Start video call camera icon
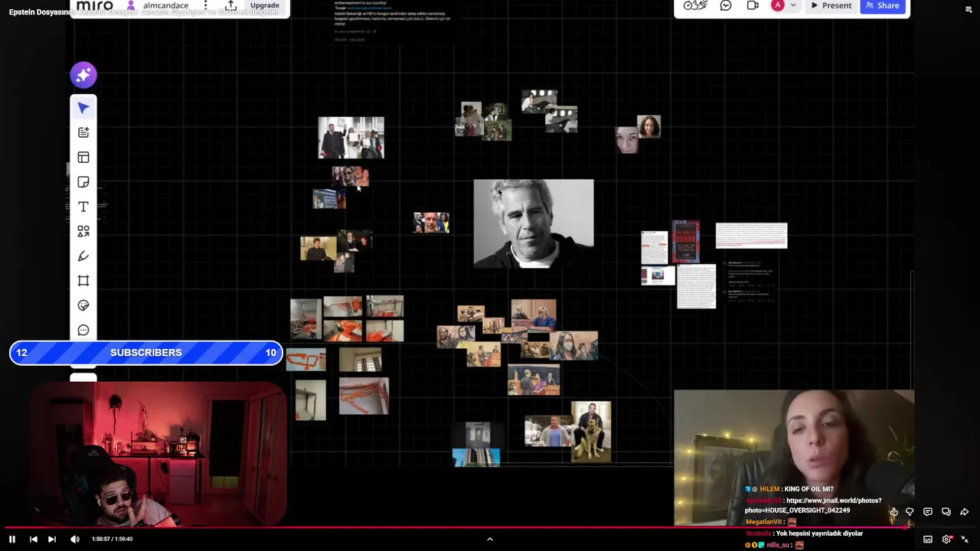This screenshot has height=551, width=980. point(753,5)
